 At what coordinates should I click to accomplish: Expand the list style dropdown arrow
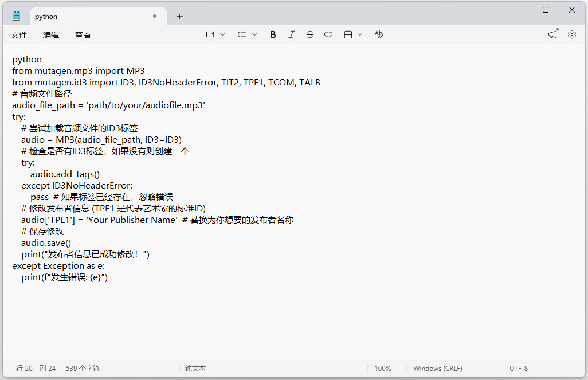point(254,34)
